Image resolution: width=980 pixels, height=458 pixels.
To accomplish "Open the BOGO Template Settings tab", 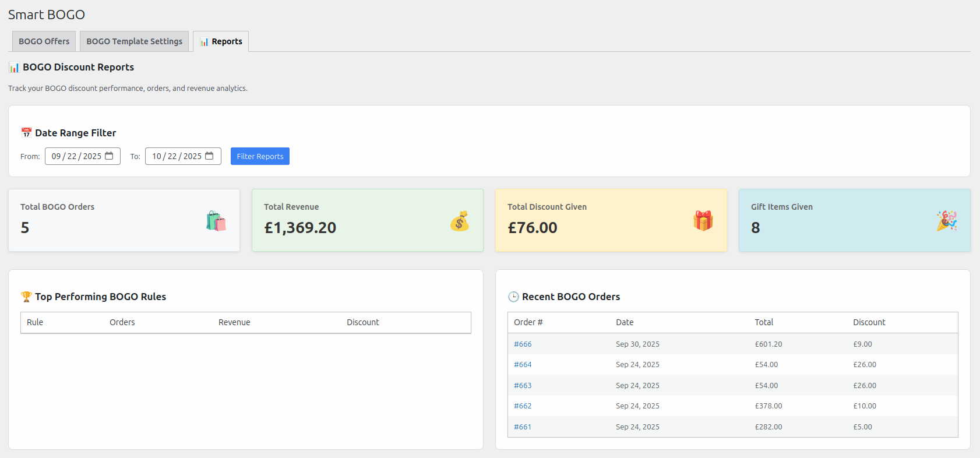I will 134,41.
